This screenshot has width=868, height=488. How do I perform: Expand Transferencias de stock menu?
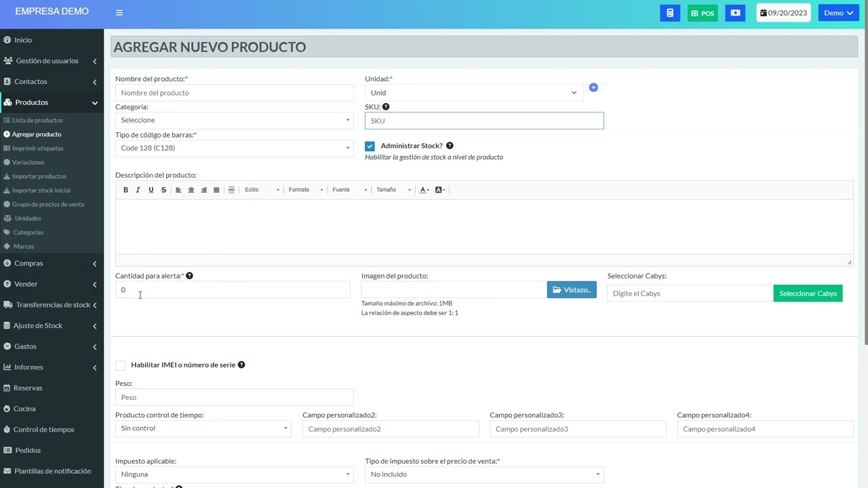52,305
